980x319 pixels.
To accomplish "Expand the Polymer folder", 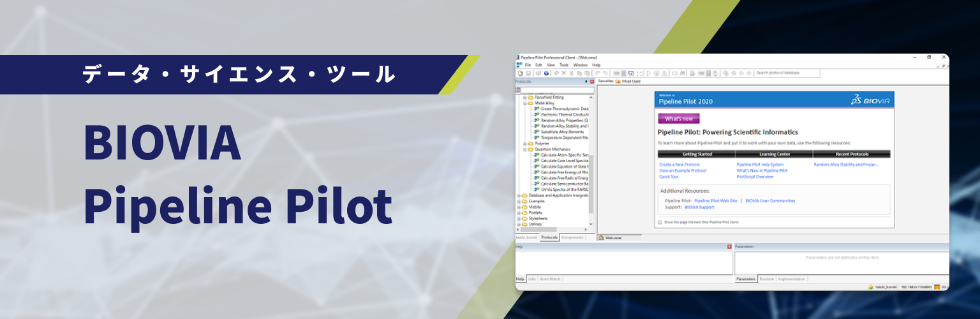I will pyautogui.click(x=524, y=143).
